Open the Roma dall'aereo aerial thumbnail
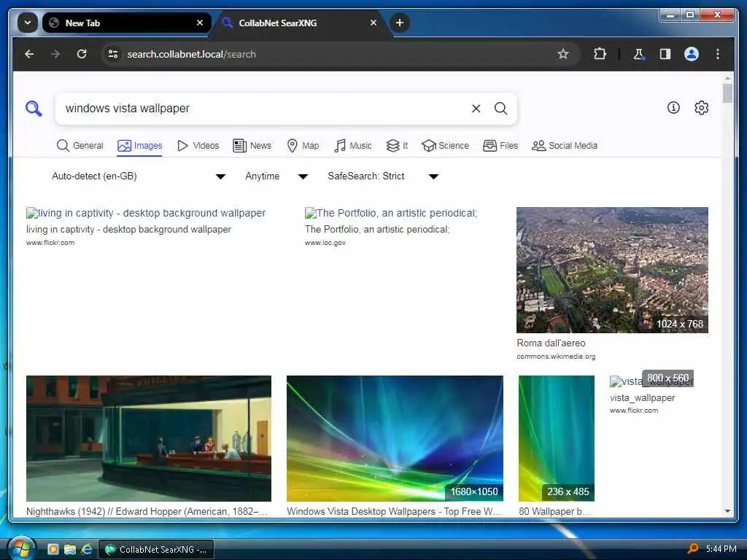747x560 pixels. pyautogui.click(x=612, y=270)
